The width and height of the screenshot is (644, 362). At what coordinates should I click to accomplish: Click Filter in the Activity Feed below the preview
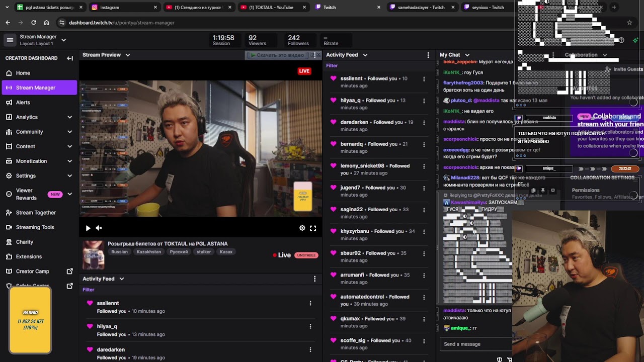click(x=89, y=290)
